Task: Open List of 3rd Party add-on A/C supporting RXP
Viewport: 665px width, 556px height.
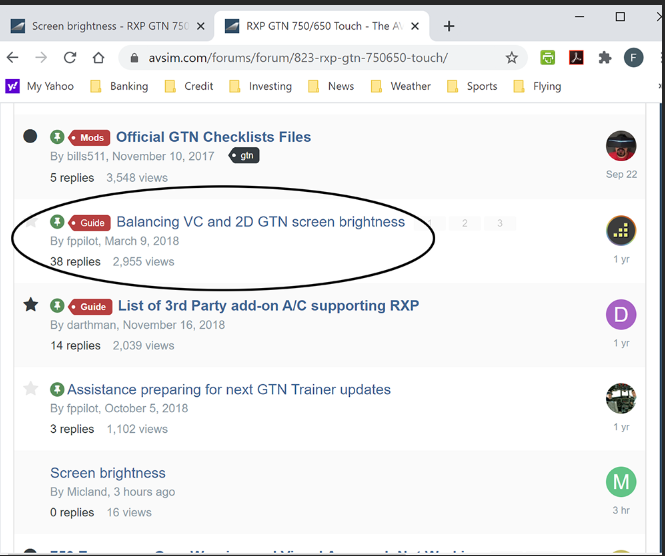Action: point(268,305)
